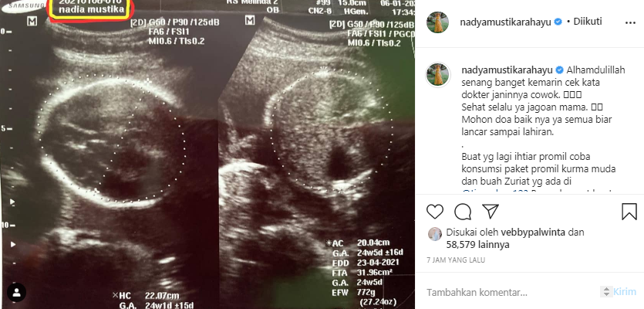Viewport: 644px width, 309px height.
Task: View tagged people icon on ultrasound photo
Action: pyautogui.click(x=16, y=293)
